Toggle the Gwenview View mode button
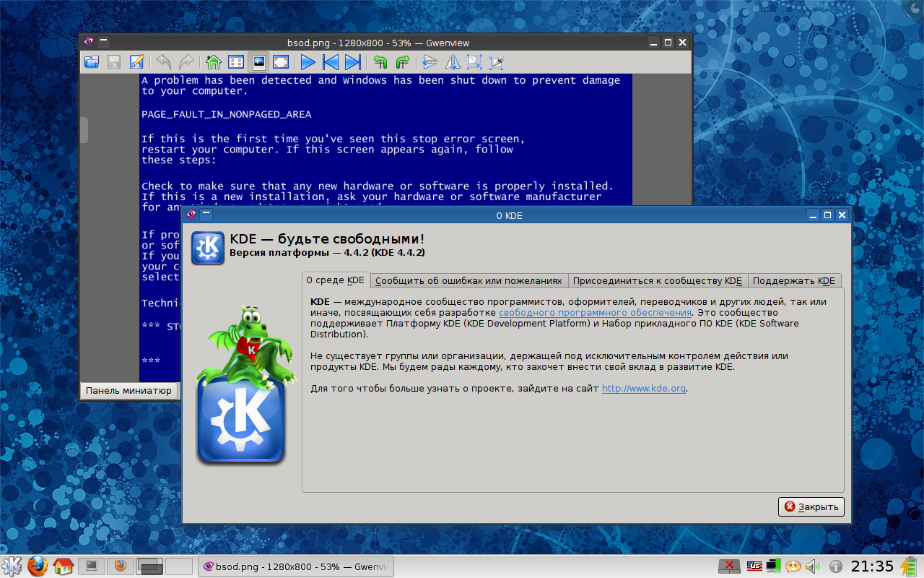924x578 pixels. [258, 62]
